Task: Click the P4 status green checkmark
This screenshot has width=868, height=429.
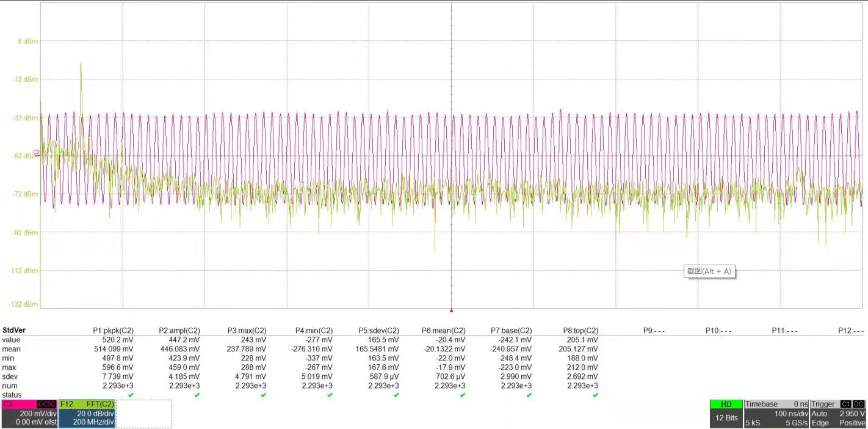Action: point(330,395)
